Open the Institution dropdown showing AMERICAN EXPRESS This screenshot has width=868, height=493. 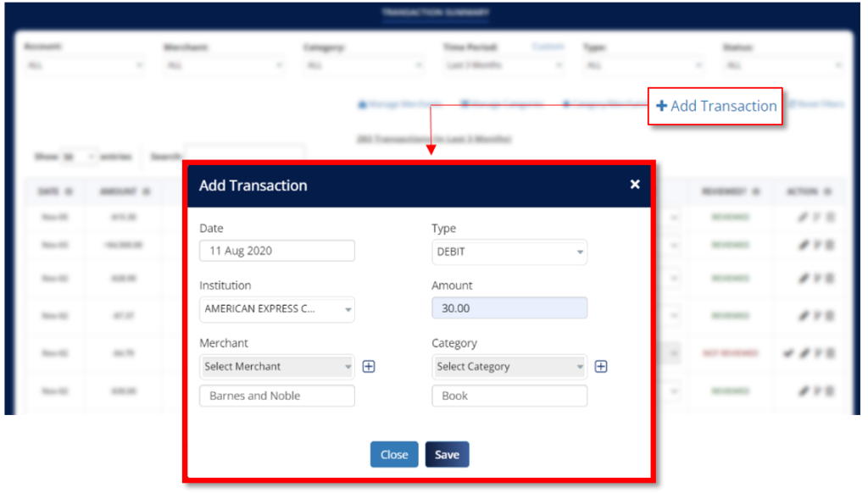click(x=276, y=309)
